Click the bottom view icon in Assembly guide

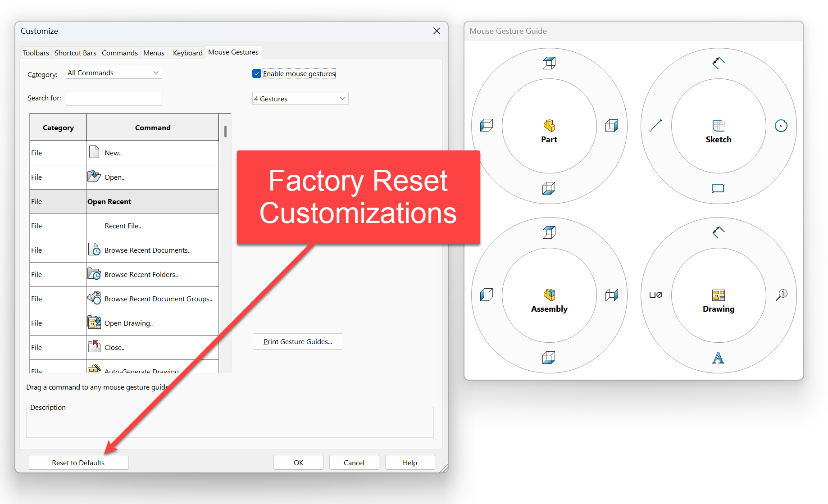(x=549, y=358)
